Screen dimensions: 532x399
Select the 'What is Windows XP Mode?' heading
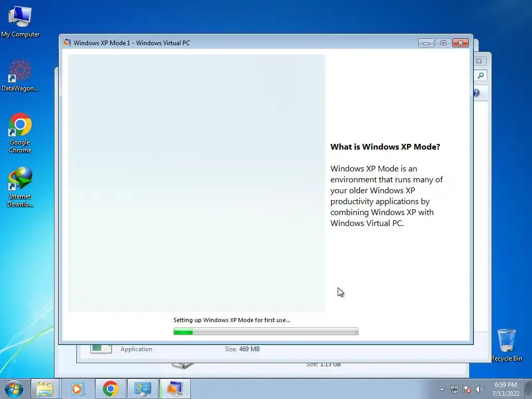point(385,147)
